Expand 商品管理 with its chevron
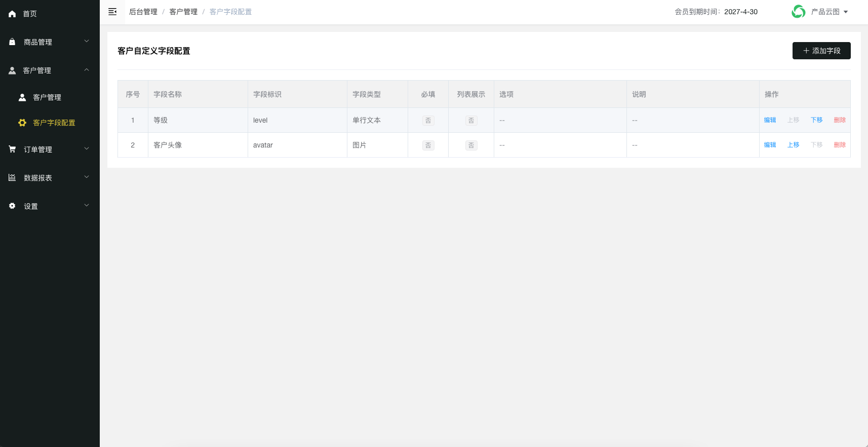 (x=87, y=42)
